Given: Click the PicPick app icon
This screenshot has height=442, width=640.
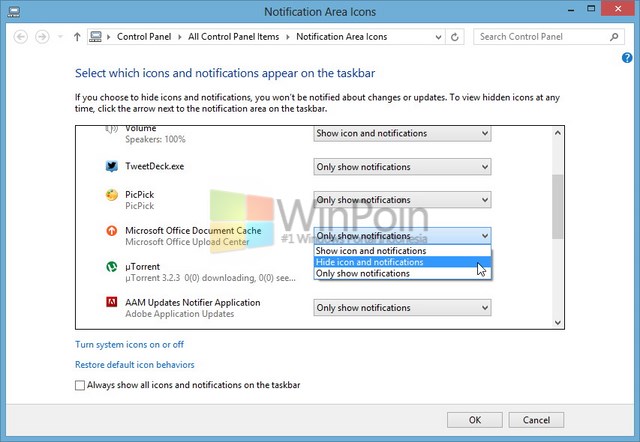Looking at the screenshot, I should (111, 195).
